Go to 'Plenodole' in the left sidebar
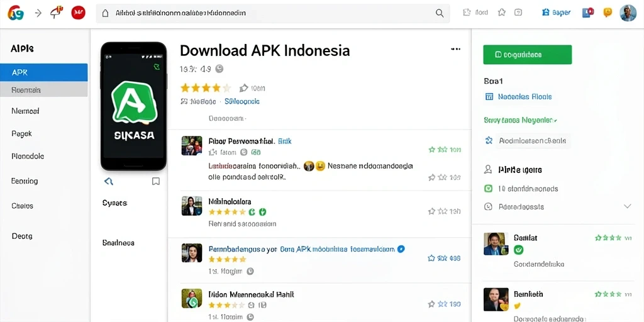The height and width of the screenshot is (322, 644). coord(28,157)
